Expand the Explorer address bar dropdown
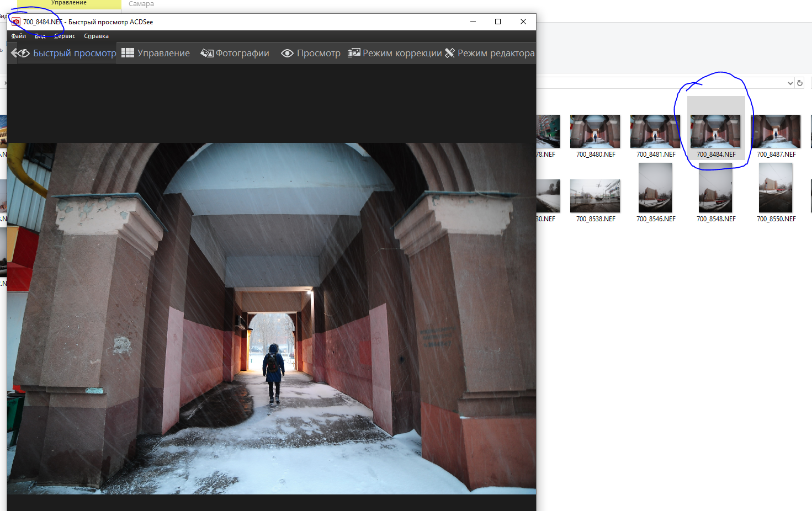 pos(790,83)
